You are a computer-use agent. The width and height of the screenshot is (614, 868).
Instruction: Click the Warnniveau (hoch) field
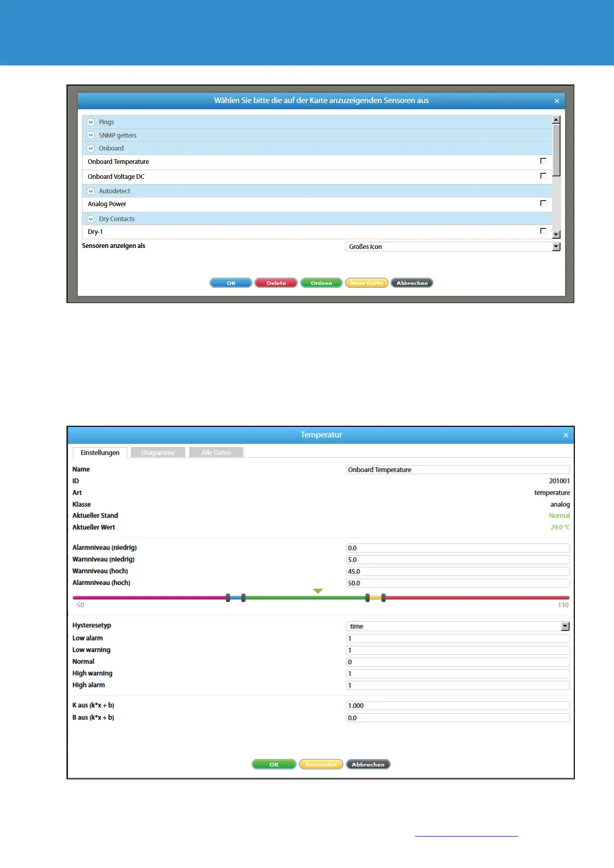458,572
